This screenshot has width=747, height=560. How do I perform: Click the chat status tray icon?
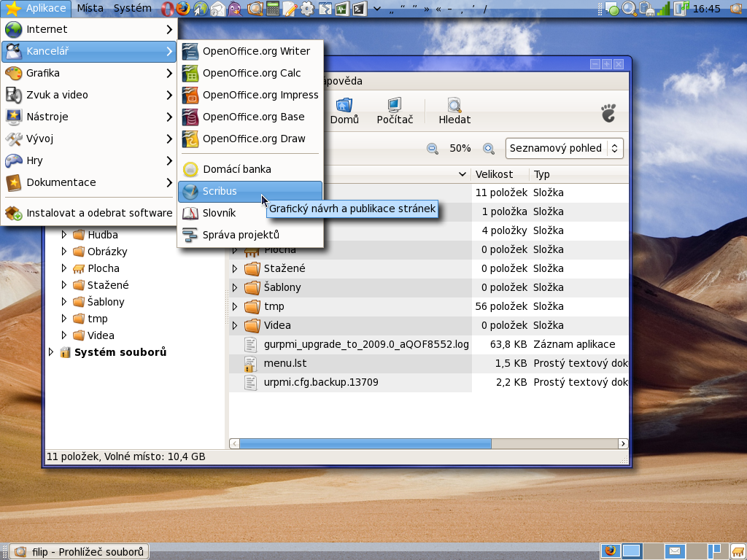[612, 9]
